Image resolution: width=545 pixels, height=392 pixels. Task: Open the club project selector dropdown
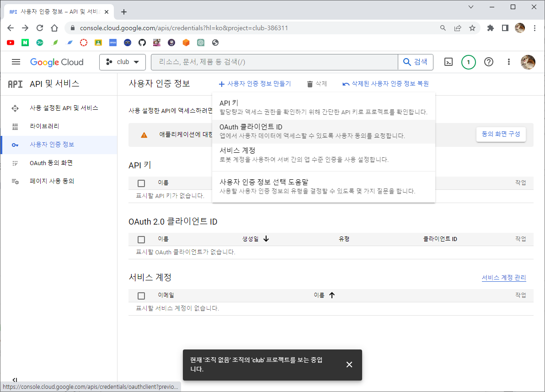(122, 62)
